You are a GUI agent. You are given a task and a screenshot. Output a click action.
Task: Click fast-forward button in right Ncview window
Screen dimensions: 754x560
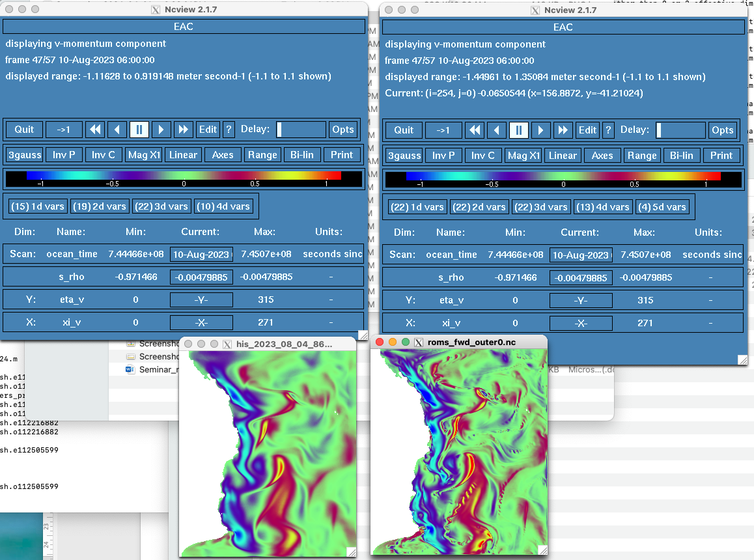(x=563, y=130)
